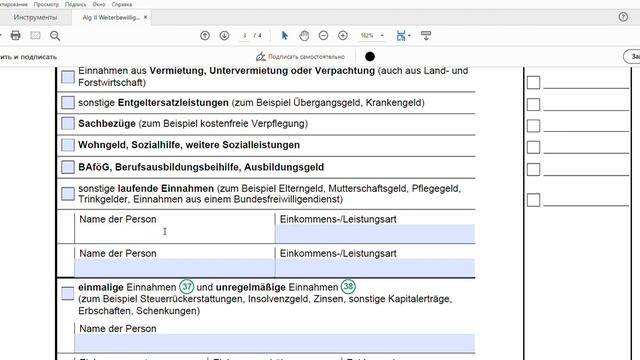This screenshot has width=640, height=360.
Task: Tick right-column box beside BAföG row
Action: [x=533, y=169]
